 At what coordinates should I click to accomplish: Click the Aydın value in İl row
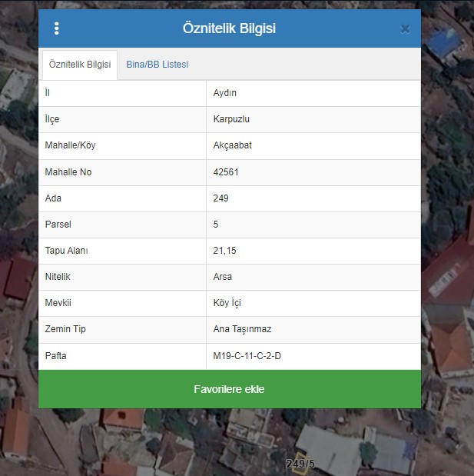coord(226,93)
